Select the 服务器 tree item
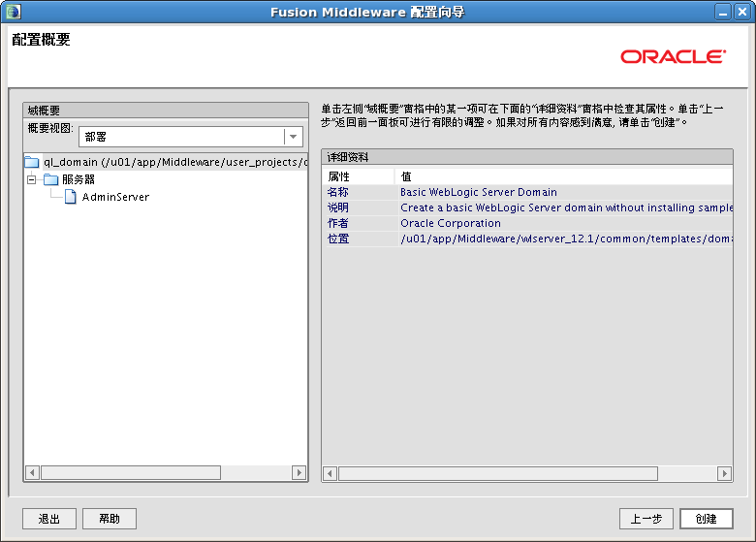756x542 pixels. pos(79,180)
